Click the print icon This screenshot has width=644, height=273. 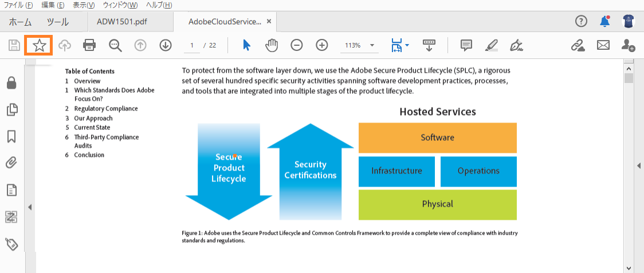tap(89, 45)
